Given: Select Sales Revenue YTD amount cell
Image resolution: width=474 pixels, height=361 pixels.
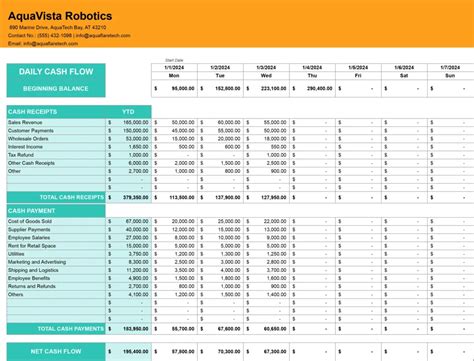Looking at the screenshot, I should tap(128, 122).
